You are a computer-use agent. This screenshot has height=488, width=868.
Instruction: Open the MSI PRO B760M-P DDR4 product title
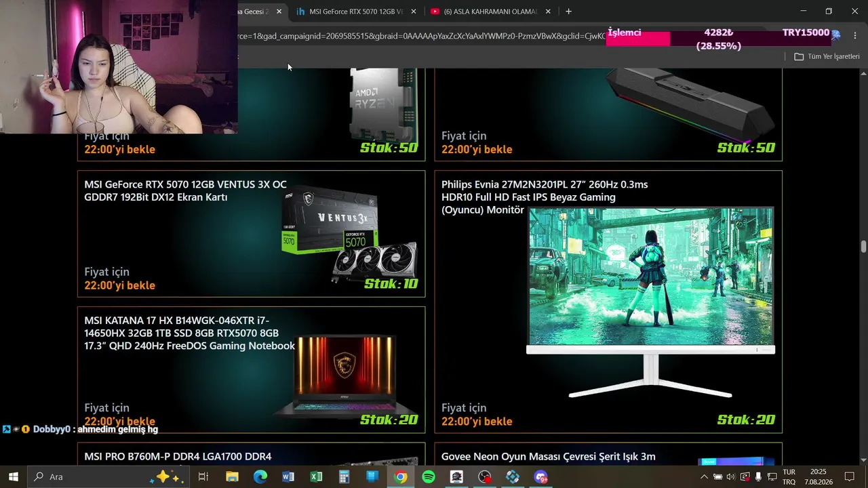(178, 456)
